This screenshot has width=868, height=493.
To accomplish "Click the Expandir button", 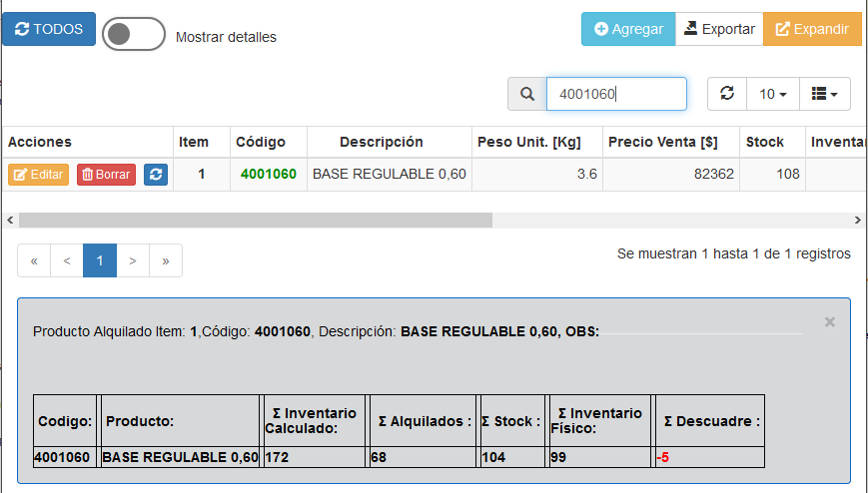I will 812,29.
